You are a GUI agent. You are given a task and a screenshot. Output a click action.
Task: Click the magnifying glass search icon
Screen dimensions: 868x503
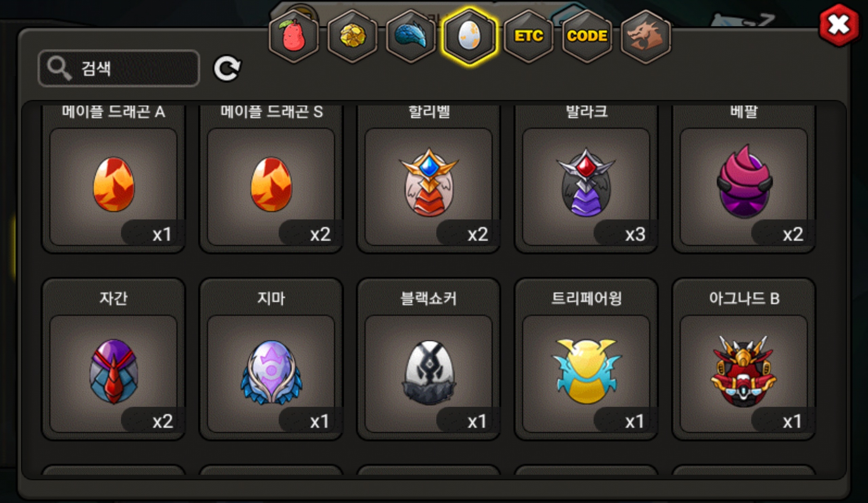pos(59,68)
